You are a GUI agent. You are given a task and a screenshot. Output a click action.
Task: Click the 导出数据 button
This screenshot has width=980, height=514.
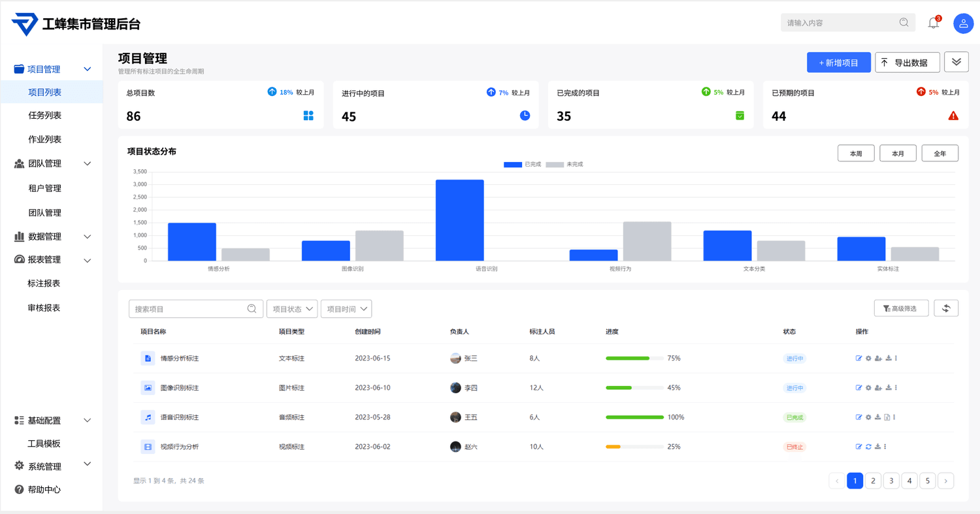(907, 63)
